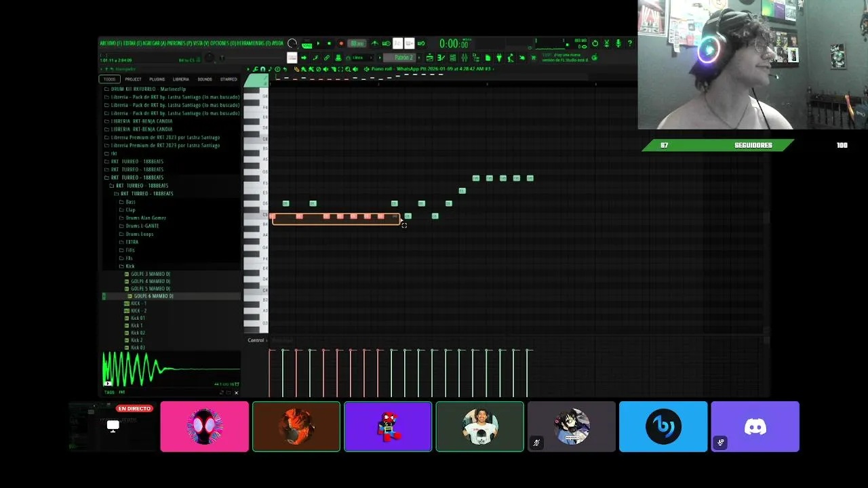
Task: Select the piano roll Mute tool
Action: click(325, 69)
